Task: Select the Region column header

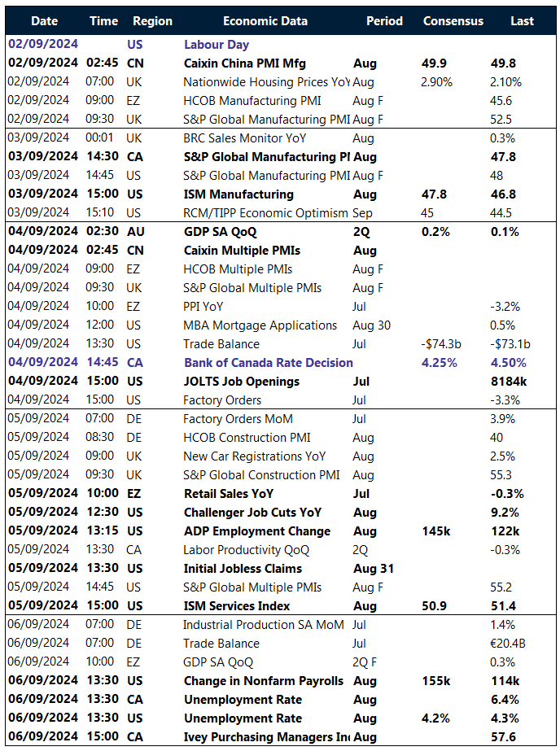Action: (x=152, y=21)
